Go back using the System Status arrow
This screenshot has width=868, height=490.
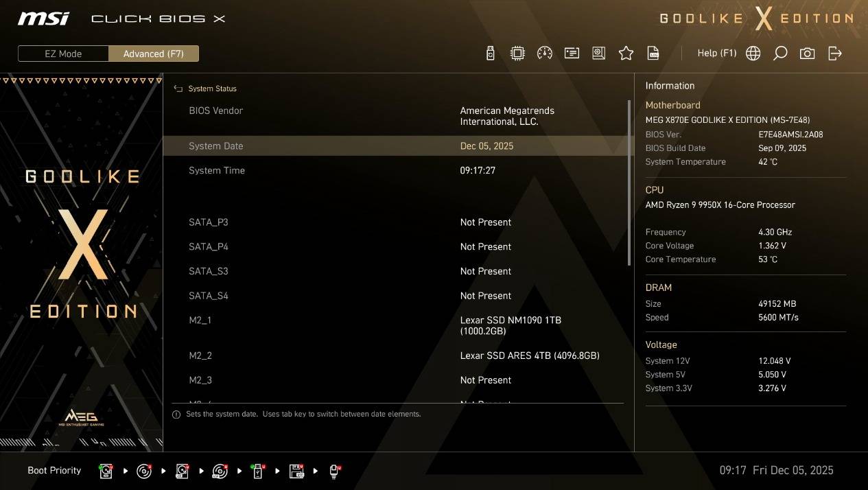pyautogui.click(x=178, y=89)
